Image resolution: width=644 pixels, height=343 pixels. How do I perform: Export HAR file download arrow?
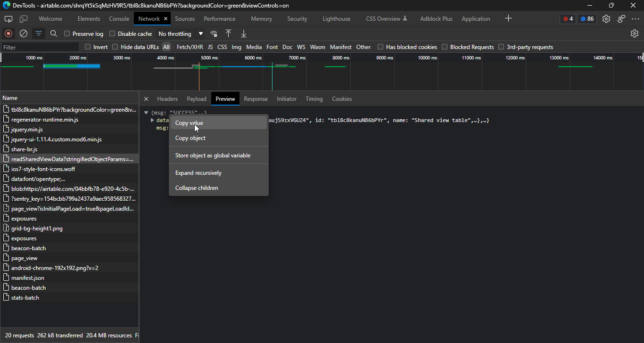(x=244, y=33)
